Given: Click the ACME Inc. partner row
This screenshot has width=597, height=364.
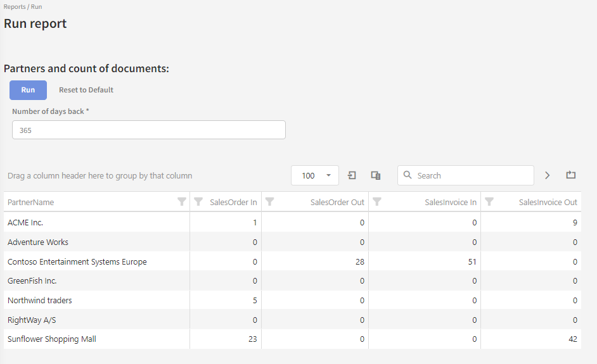Looking at the screenshot, I should [x=25, y=223].
